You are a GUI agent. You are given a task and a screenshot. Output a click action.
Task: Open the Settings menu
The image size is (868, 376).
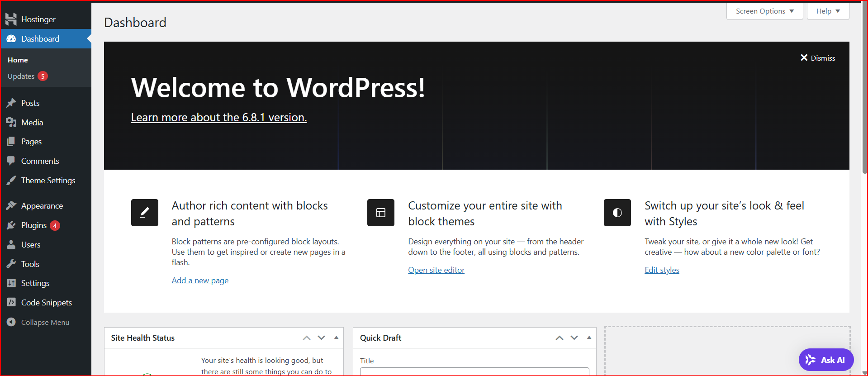(46, 283)
